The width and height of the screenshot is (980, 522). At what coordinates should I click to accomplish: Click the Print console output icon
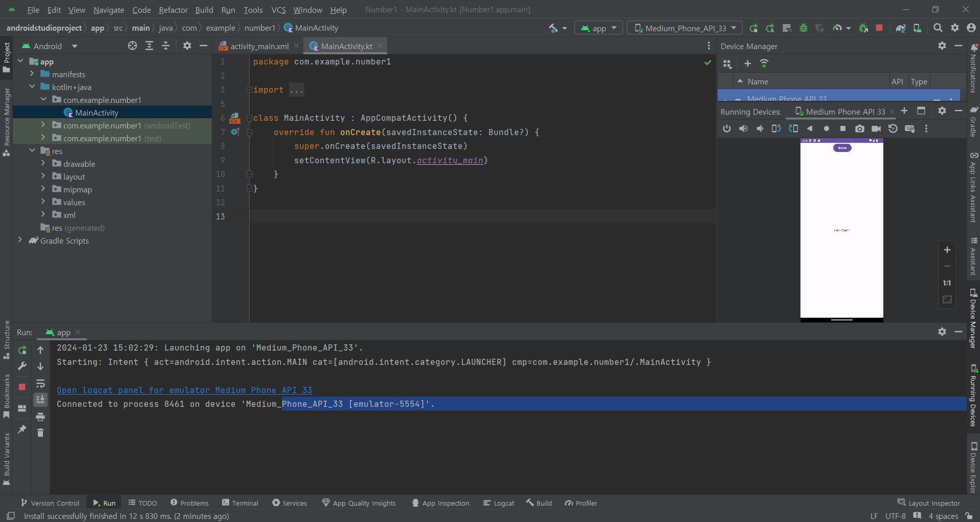(40, 417)
